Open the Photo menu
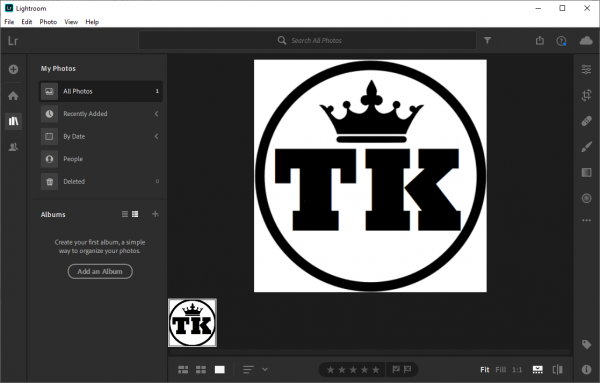 coord(48,22)
